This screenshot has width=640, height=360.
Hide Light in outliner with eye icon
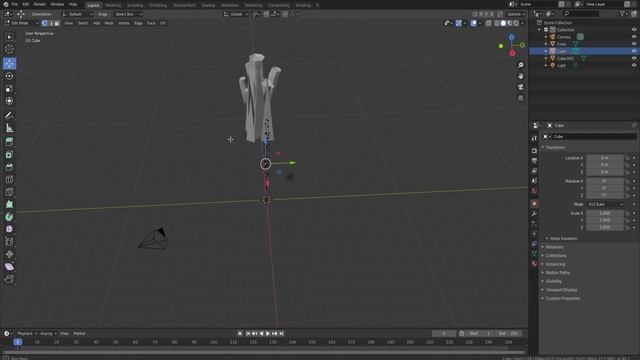pos(634,65)
